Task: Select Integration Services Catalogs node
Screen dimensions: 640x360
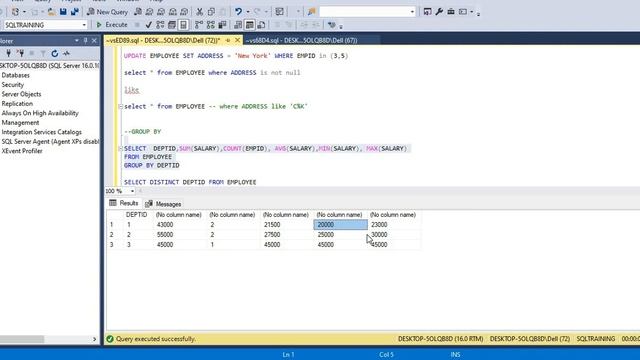Action: (42, 132)
